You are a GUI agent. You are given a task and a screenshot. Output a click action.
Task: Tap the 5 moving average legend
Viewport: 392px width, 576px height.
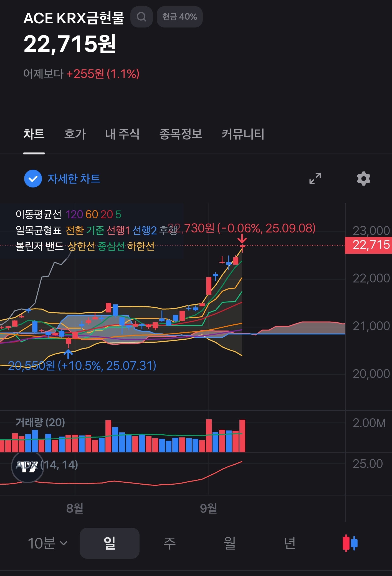click(x=118, y=214)
